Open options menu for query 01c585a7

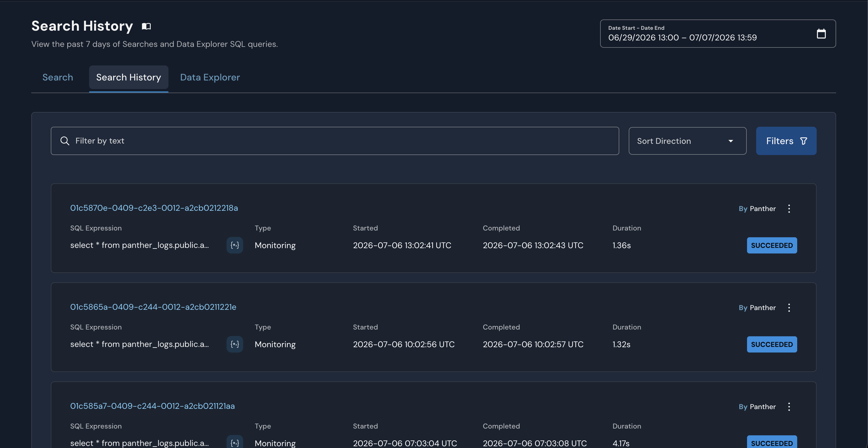pyautogui.click(x=789, y=406)
